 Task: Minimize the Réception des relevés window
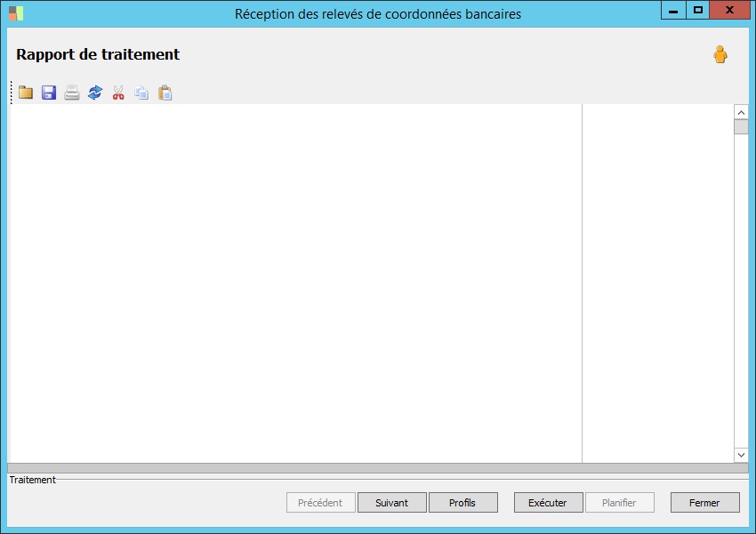673,10
